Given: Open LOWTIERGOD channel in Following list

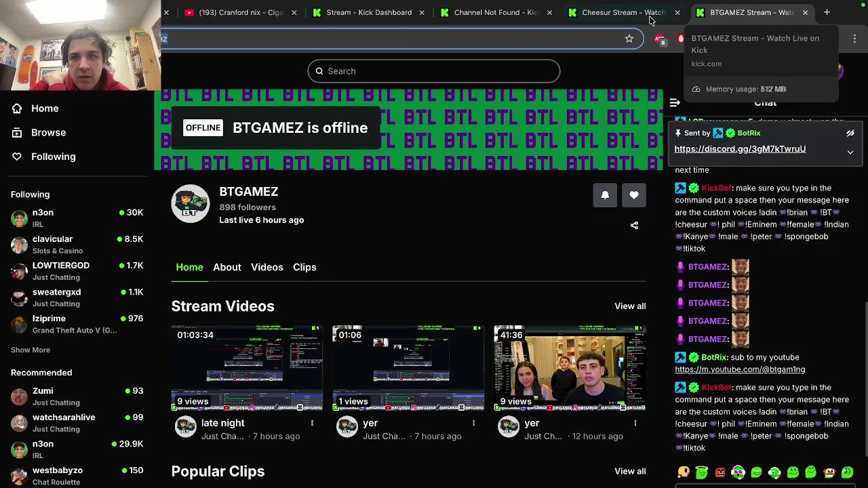Looking at the screenshot, I should (77, 271).
